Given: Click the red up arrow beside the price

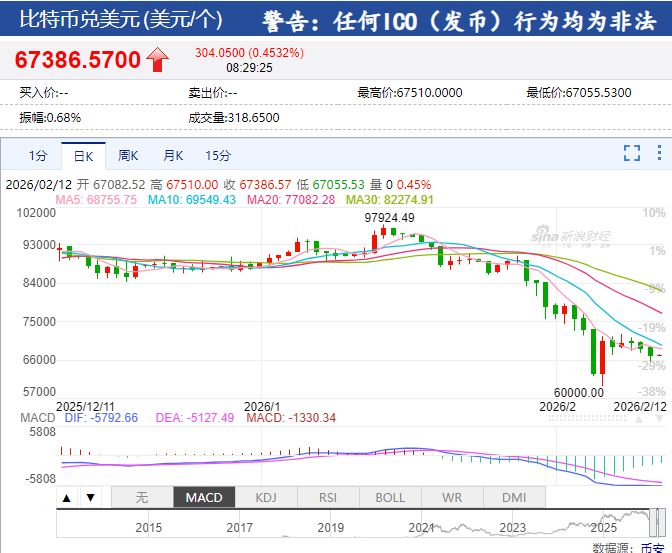Looking at the screenshot, I should pyautogui.click(x=158, y=60).
